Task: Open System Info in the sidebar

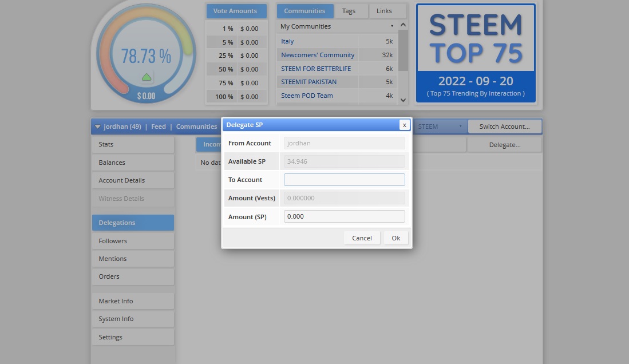Action: pyautogui.click(x=133, y=319)
